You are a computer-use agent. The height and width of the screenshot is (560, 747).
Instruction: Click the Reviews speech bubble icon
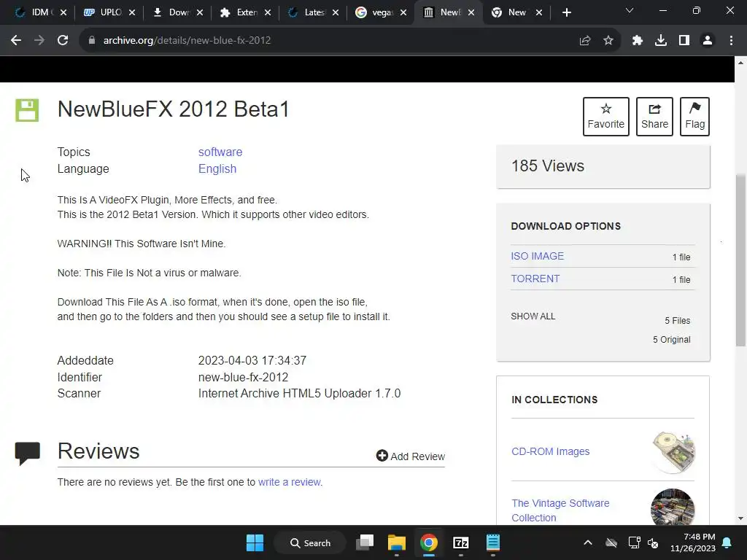[x=28, y=454]
